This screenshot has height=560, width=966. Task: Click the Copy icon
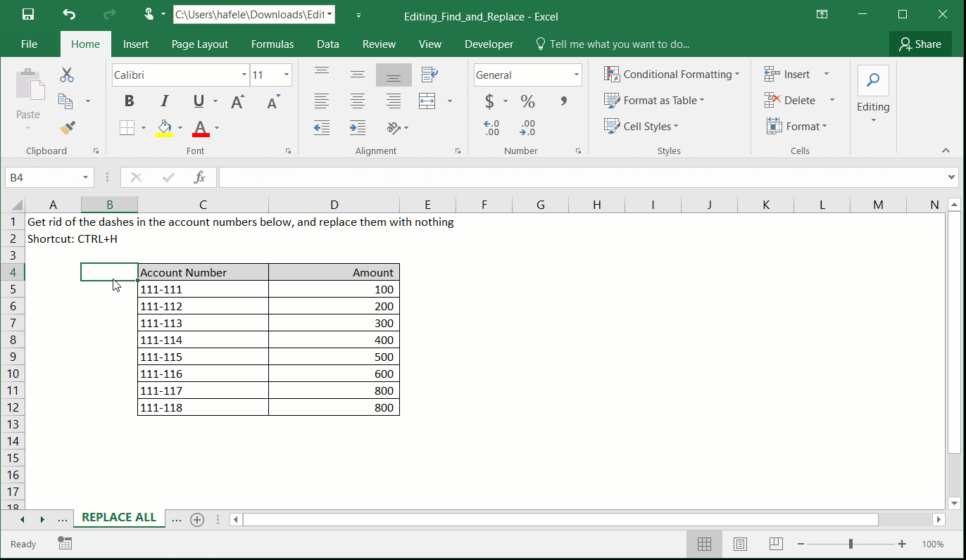click(x=65, y=101)
